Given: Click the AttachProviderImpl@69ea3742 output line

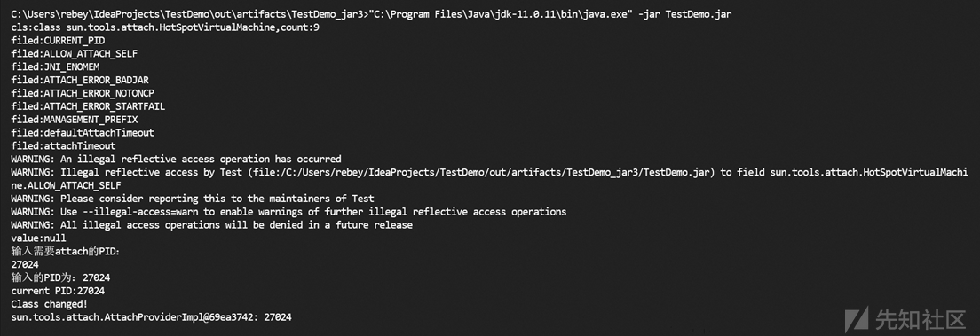Looking at the screenshot, I should [151, 317].
